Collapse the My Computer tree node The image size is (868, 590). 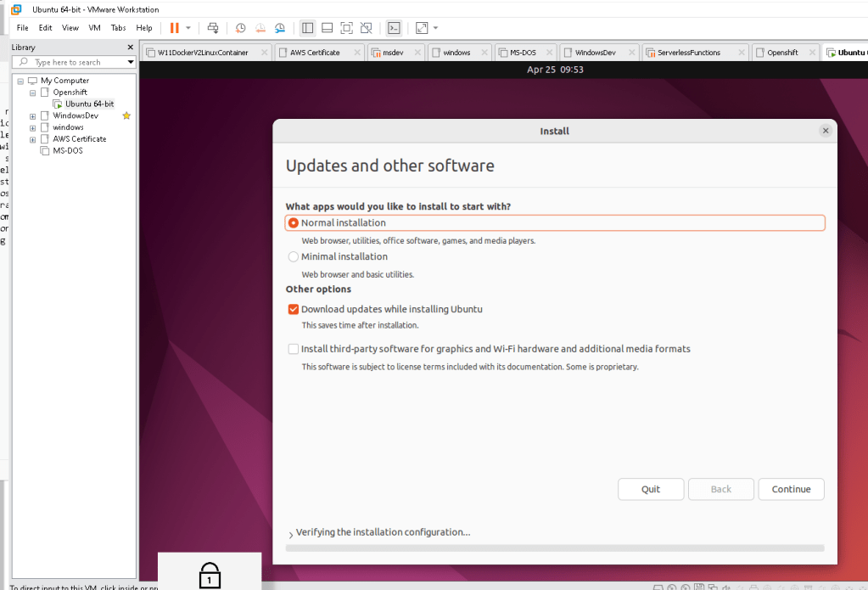coord(20,81)
